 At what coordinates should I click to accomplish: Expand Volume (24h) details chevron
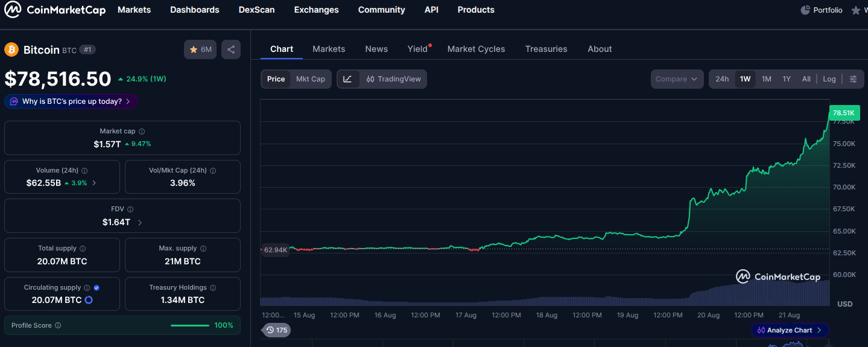coord(94,183)
